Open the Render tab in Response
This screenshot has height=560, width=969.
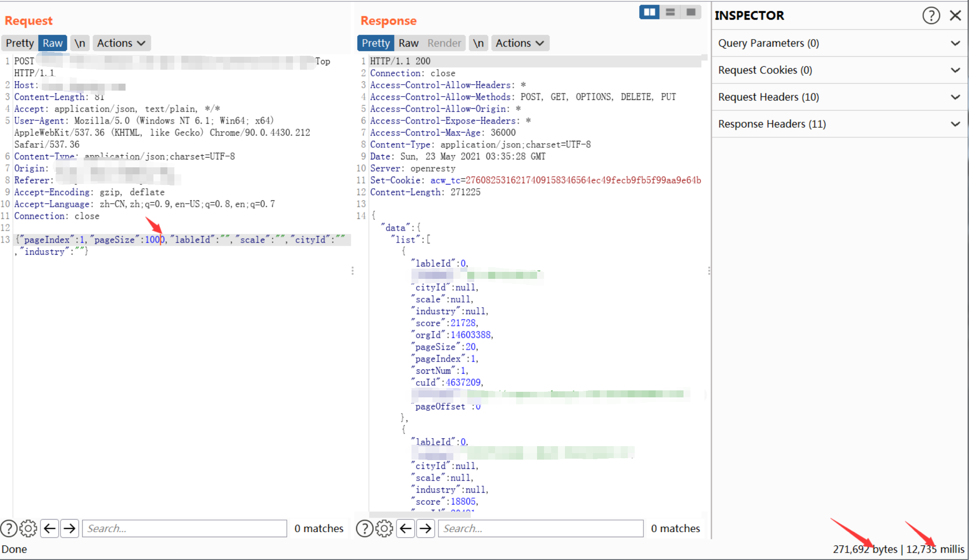tap(444, 43)
